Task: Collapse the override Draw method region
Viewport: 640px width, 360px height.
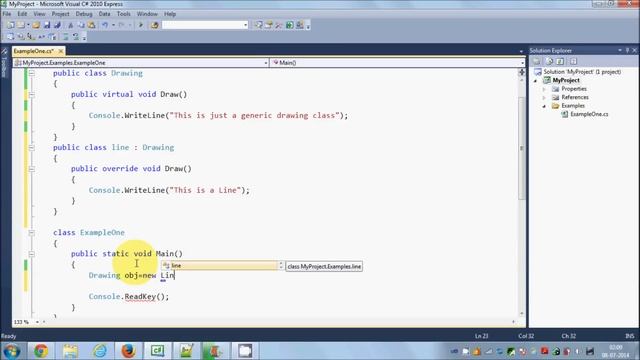Action: [32, 169]
